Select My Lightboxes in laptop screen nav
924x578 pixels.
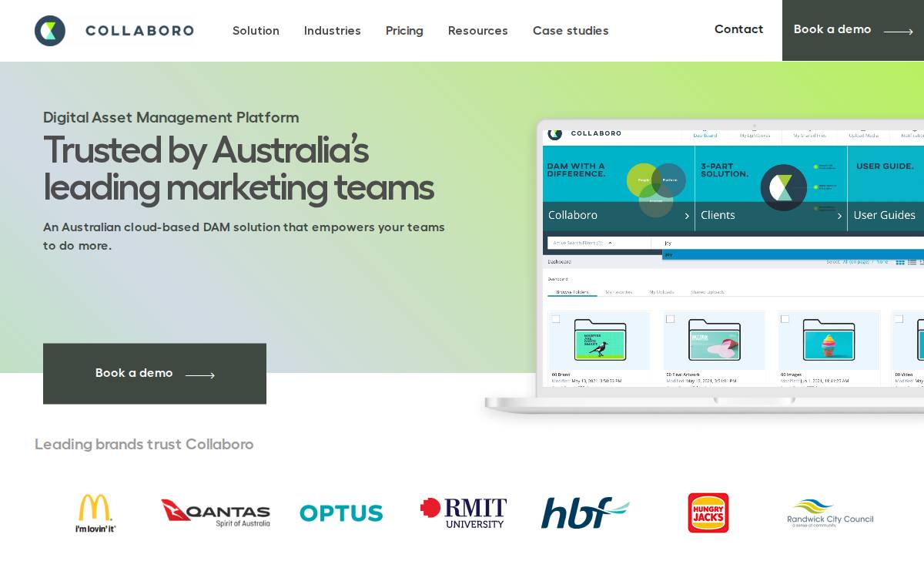click(x=755, y=136)
